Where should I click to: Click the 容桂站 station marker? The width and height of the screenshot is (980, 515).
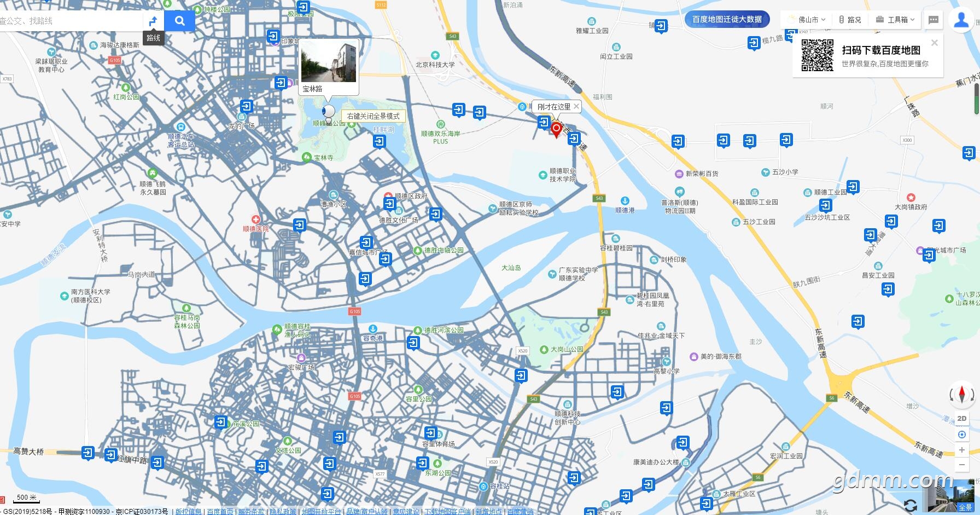click(x=483, y=486)
